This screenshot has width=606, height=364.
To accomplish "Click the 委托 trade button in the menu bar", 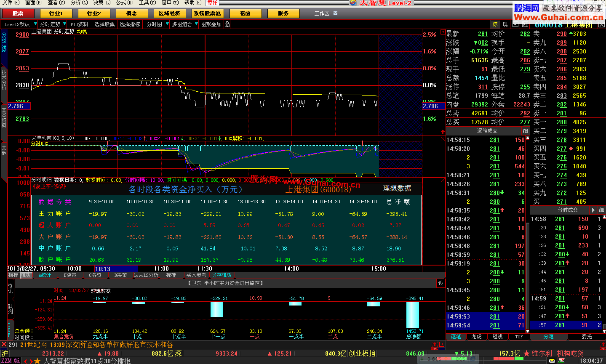I will 212,3.
